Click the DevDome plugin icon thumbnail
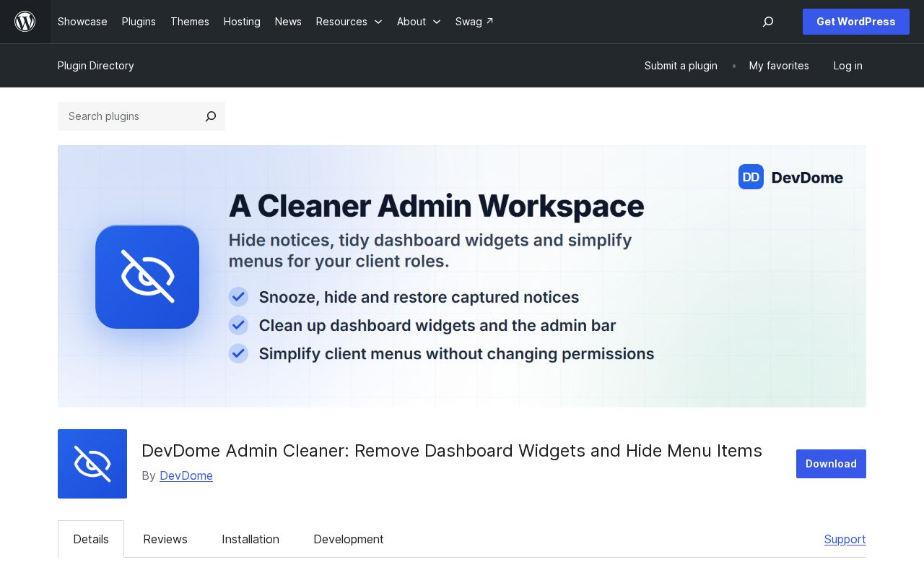This screenshot has height=578, width=924. 92,464
